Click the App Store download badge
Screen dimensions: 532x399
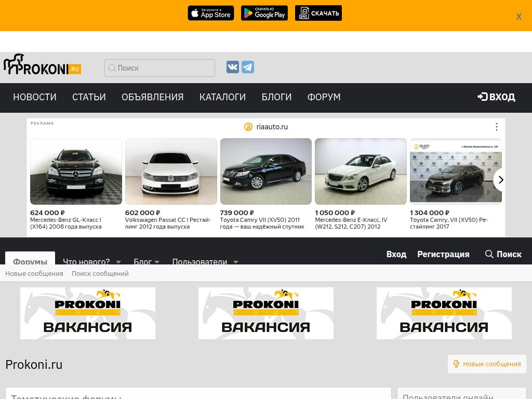pyautogui.click(x=210, y=13)
